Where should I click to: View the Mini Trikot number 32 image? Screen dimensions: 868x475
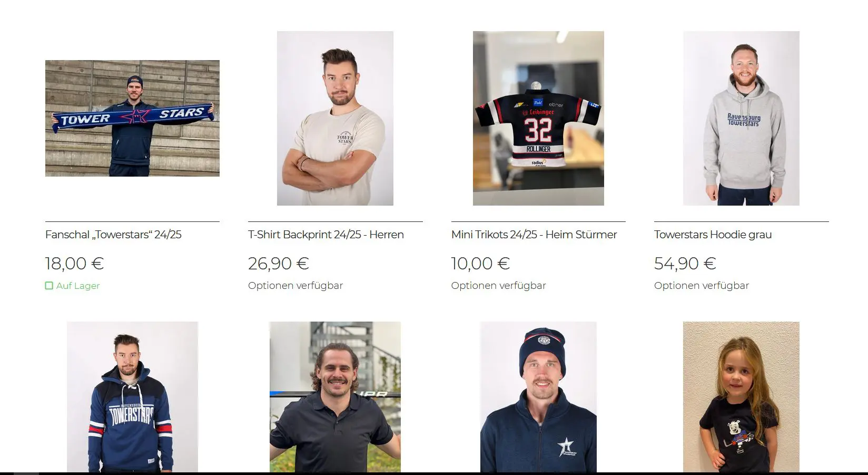538,118
